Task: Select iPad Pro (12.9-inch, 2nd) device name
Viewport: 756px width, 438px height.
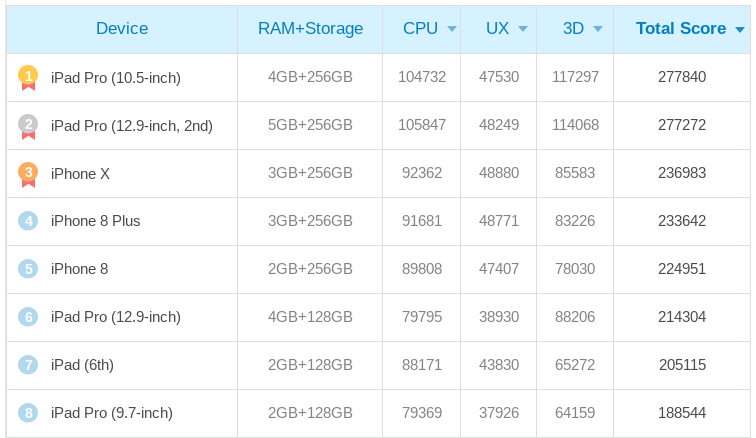Action: coord(132,126)
